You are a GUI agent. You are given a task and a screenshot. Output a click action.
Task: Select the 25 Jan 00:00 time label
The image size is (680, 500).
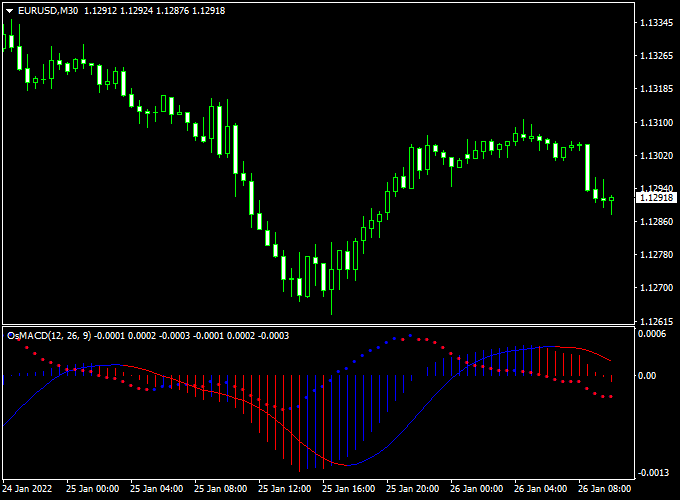[x=95, y=490]
